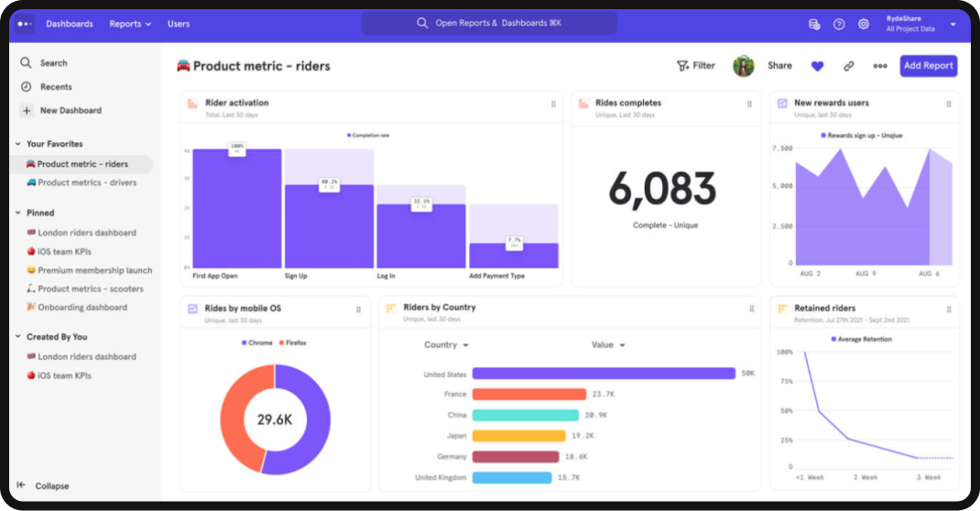The image size is (980, 511).
Task: Collapse the Your Favorites section
Action: (18, 144)
